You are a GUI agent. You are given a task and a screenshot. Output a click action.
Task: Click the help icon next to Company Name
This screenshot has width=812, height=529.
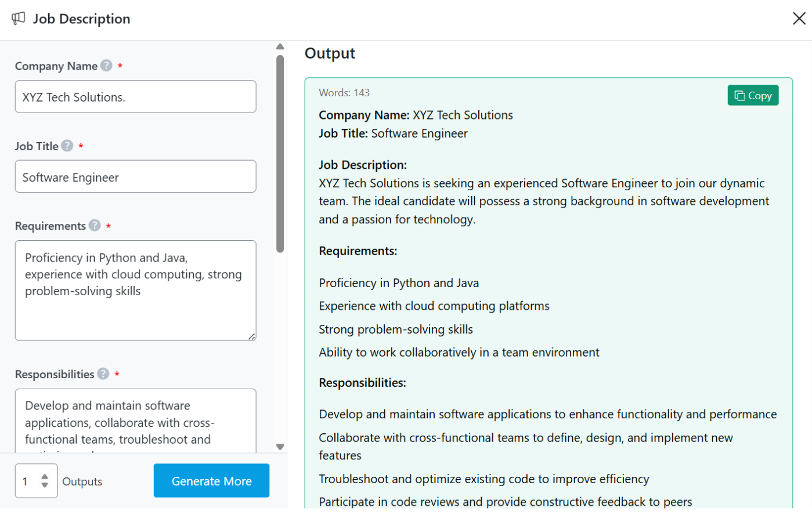(x=106, y=66)
